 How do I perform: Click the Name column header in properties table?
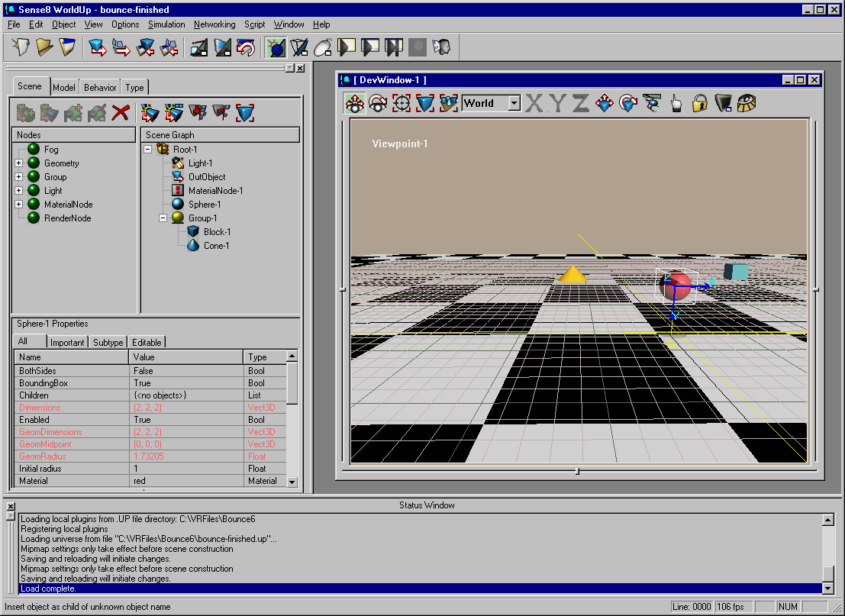72,356
